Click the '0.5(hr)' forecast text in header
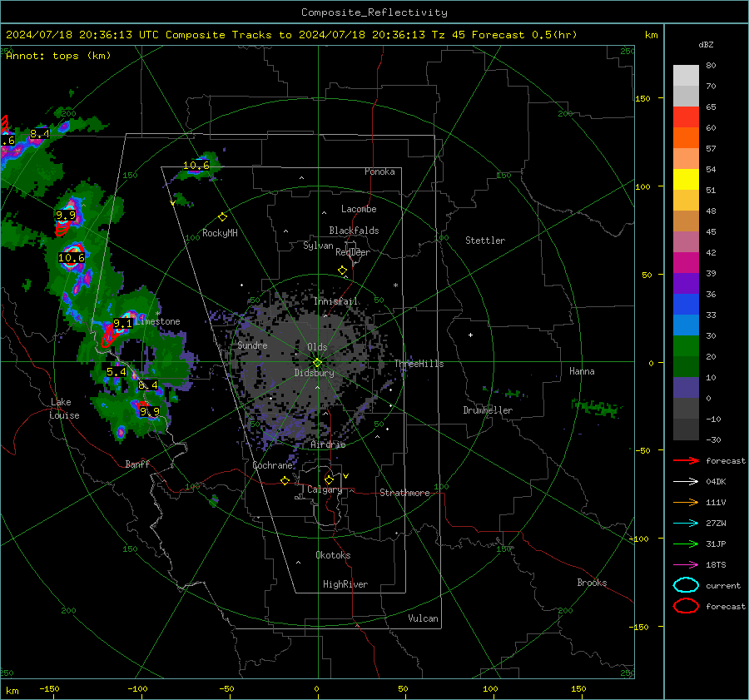 tap(554, 35)
